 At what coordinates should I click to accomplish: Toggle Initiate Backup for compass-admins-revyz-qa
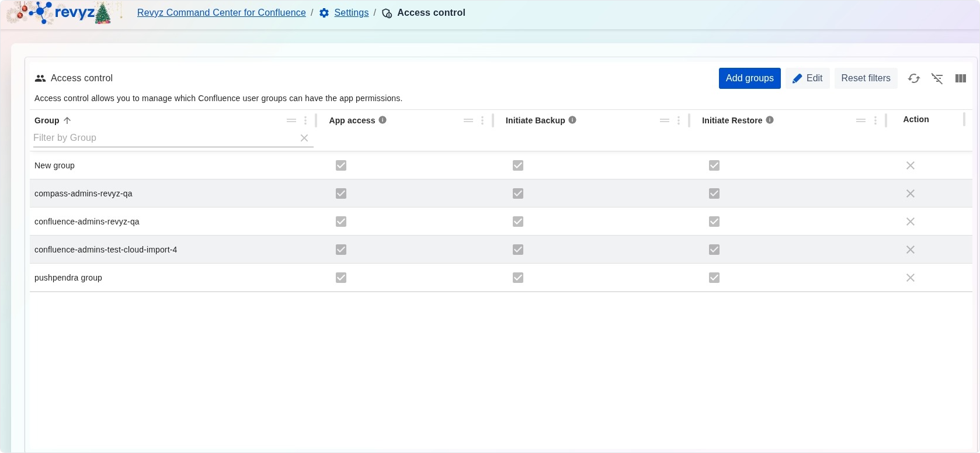[518, 193]
